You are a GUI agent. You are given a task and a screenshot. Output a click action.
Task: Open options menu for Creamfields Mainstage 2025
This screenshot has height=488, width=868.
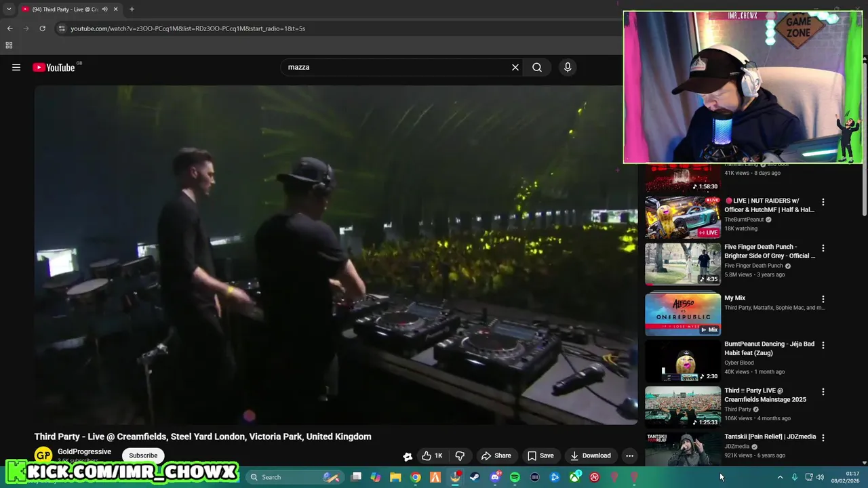point(823,392)
